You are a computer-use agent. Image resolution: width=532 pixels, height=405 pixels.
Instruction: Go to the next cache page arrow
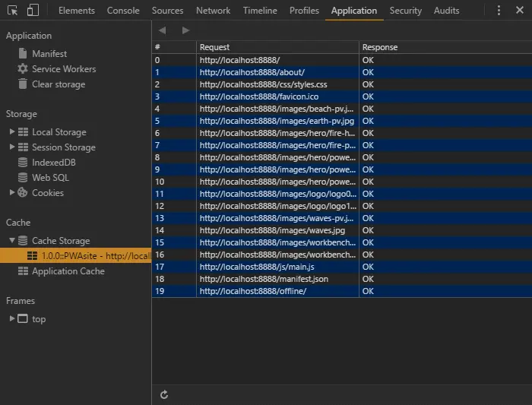[x=185, y=30]
